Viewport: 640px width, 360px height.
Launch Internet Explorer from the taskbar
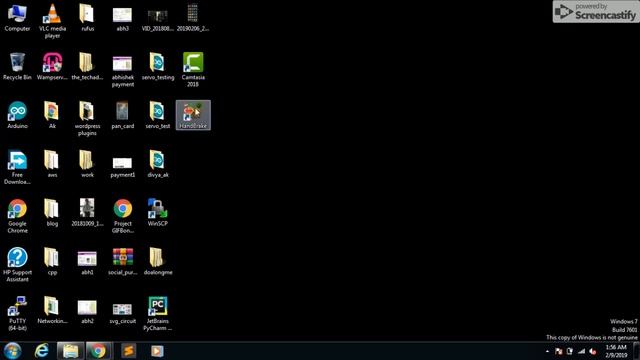42,351
